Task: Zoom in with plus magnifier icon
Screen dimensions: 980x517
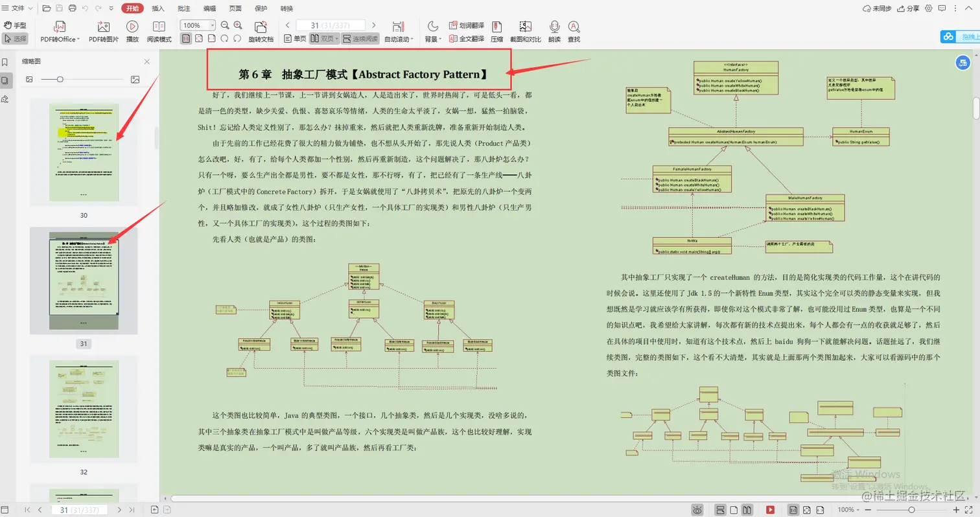Action: (238, 25)
